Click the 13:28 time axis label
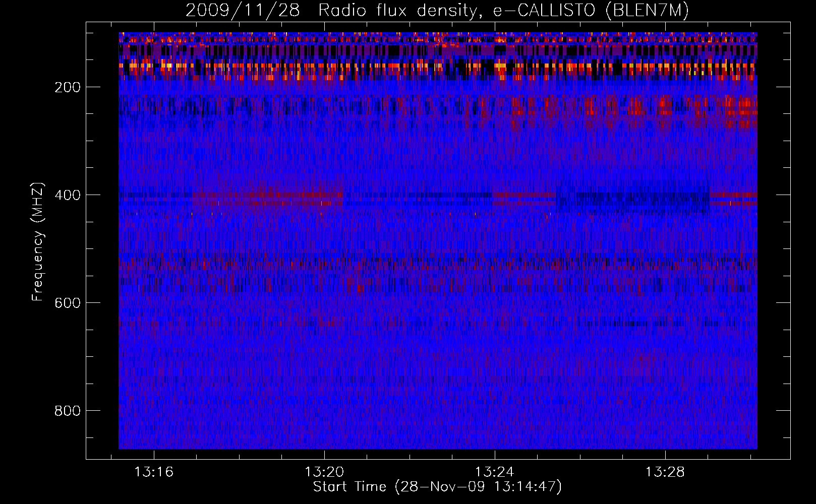The height and width of the screenshot is (504, 816). pos(665,472)
